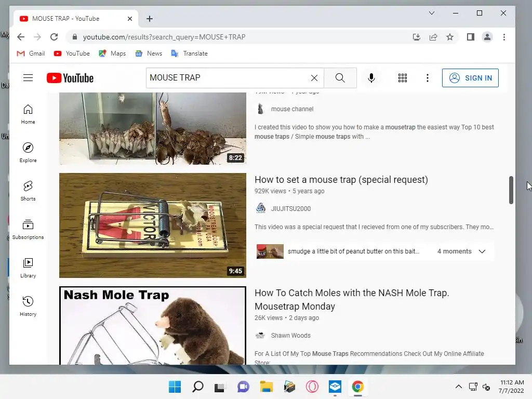This screenshot has height=399, width=532.
Task: Open 'How to set a mouse trap' title
Action: point(341,179)
